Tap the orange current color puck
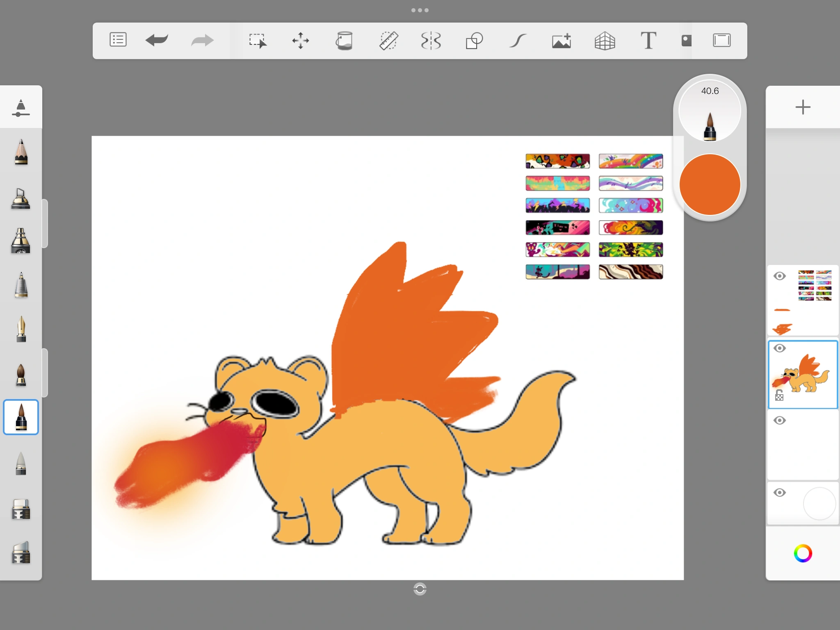 tap(710, 185)
